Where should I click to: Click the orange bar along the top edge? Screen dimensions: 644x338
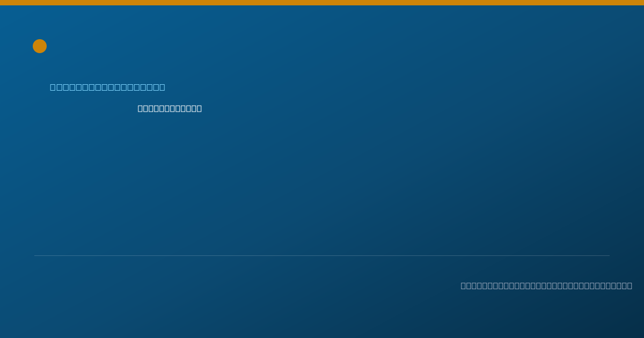[x=322, y=3]
